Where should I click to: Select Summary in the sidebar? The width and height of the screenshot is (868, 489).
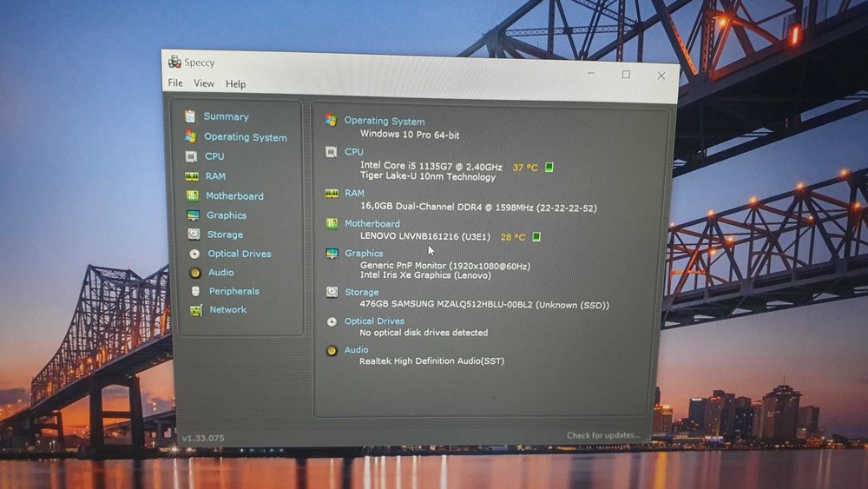226,116
